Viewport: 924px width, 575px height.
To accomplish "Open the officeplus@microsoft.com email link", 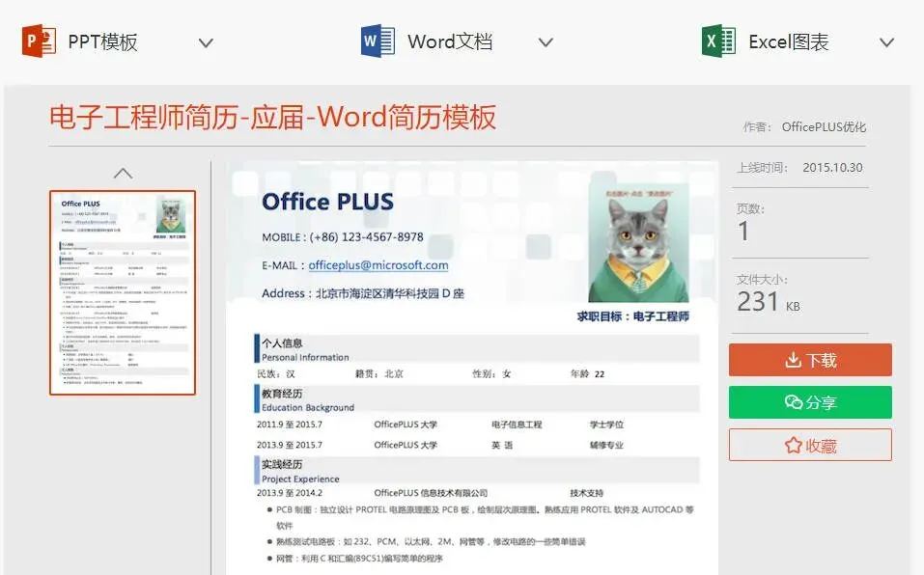I will (x=378, y=265).
